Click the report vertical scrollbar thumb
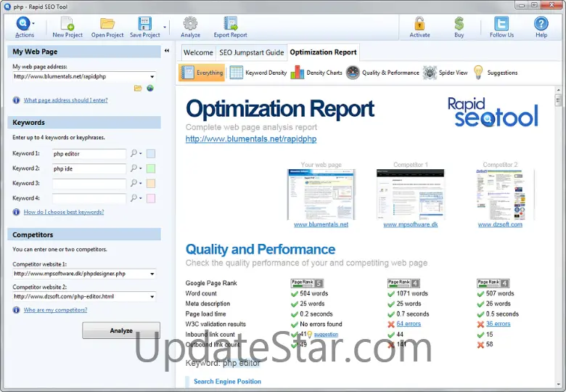The height and width of the screenshot is (392, 566). tap(558, 100)
